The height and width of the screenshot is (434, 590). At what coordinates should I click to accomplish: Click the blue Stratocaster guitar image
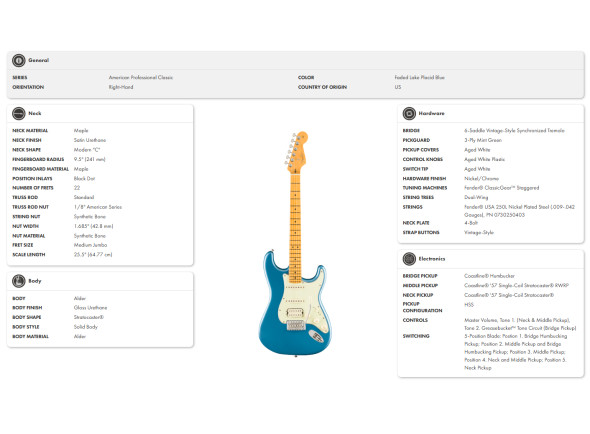tap(296, 244)
